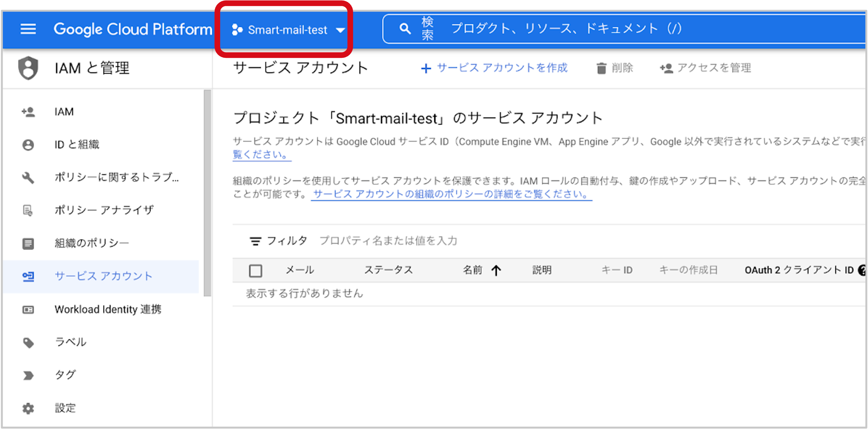Screen dimensions: 868x429
Task: Click the project dots icon beside Smart-mail-test
Action: pos(237,30)
